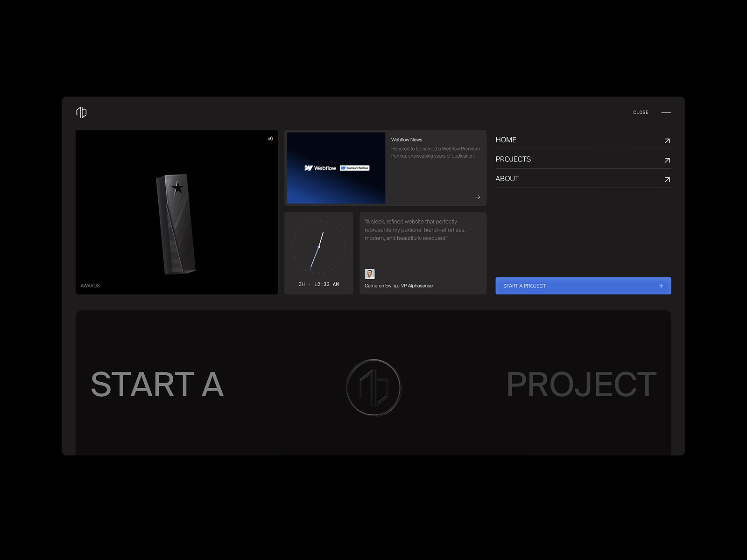Open the Webflow Premium Partner thumbnail
The width and height of the screenshot is (747, 560).
pos(336,168)
